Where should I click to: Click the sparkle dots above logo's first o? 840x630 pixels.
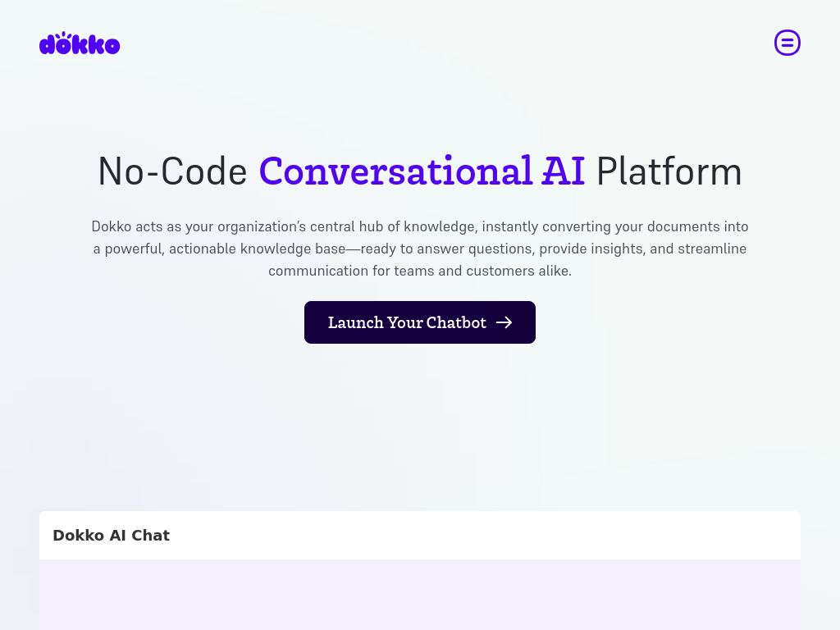(64, 34)
